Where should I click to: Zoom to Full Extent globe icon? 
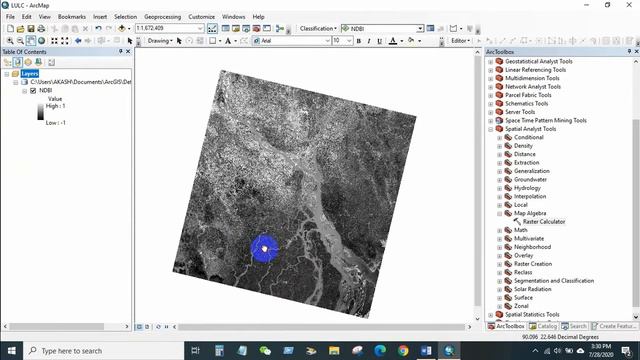click(x=41, y=41)
